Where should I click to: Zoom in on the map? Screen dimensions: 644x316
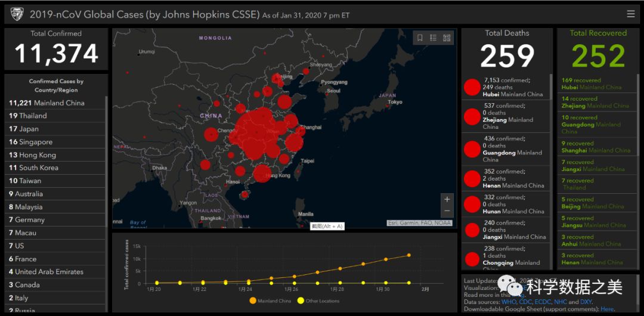pyautogui.click(x=447, y=199)
